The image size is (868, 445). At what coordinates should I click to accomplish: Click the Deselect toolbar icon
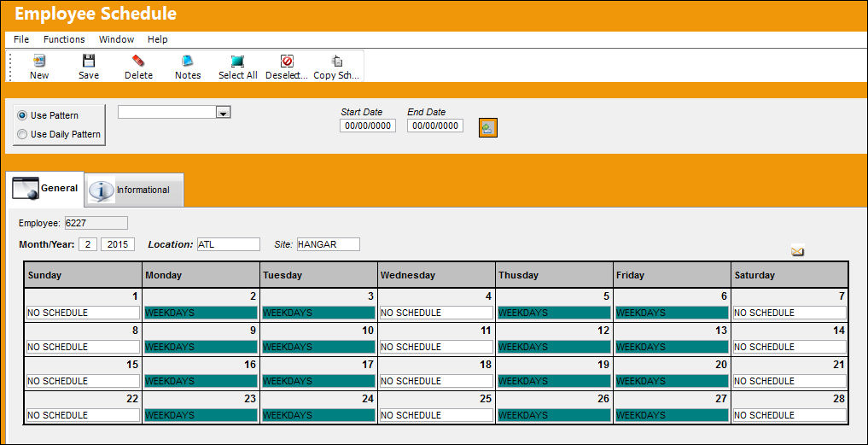pos(287,61)
